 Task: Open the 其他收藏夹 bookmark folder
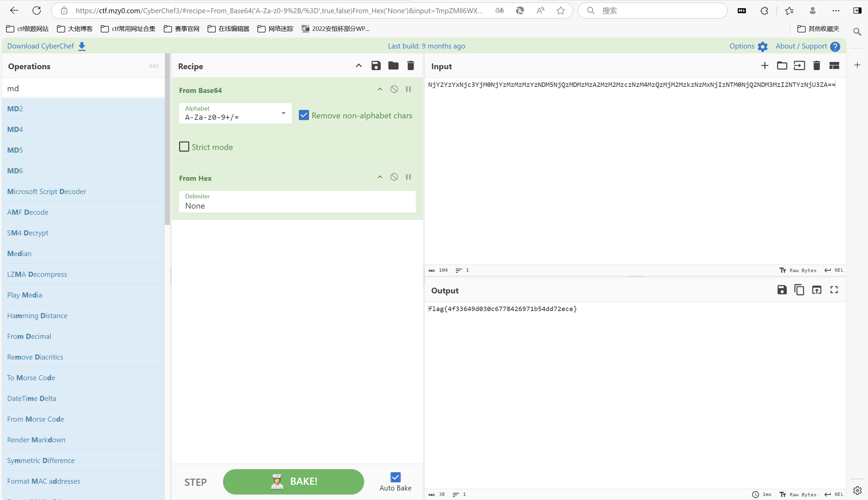click(x=818, y=28)
